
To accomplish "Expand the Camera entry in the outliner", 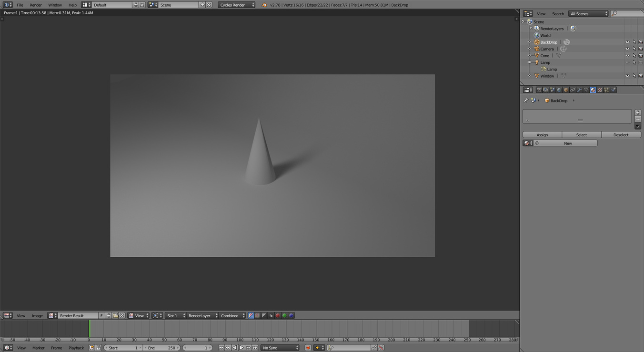I will point(530,49).
